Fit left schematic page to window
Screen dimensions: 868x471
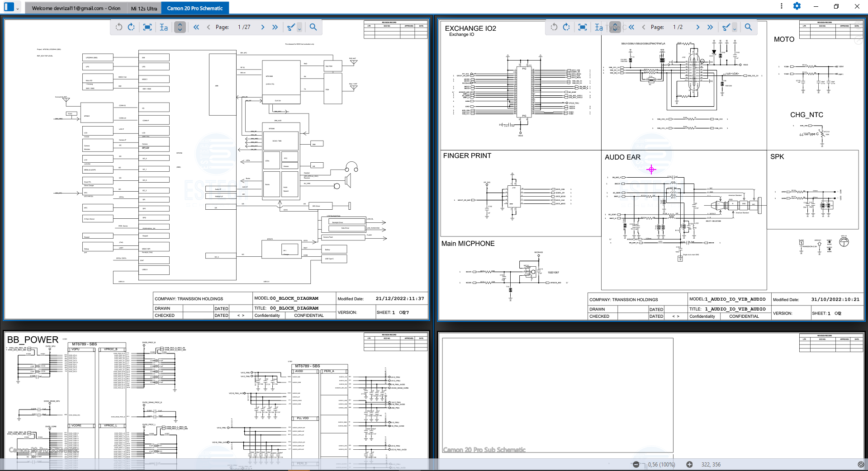147,27
